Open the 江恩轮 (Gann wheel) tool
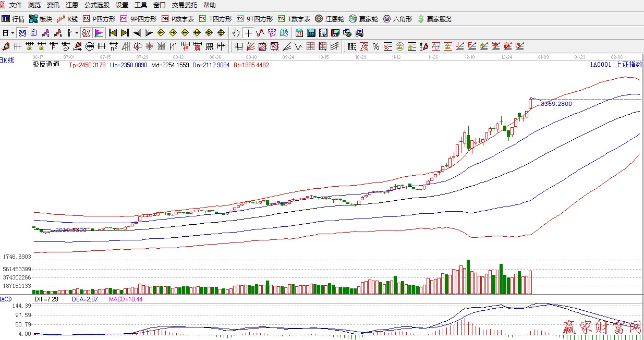 click(329, 19)
